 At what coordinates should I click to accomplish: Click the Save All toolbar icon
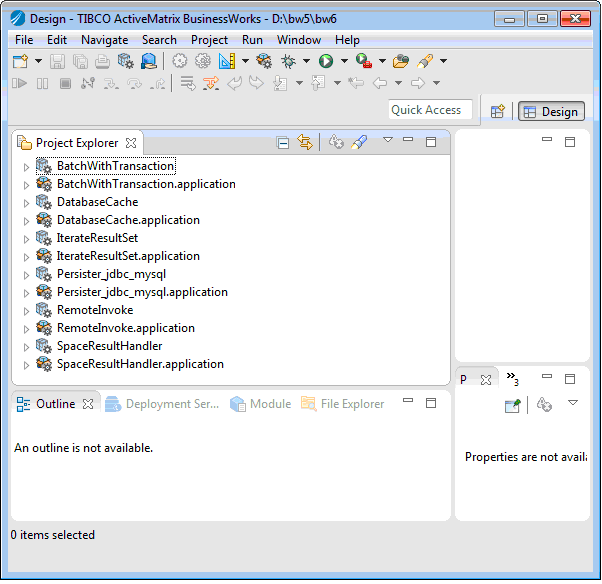click(80, 61)
